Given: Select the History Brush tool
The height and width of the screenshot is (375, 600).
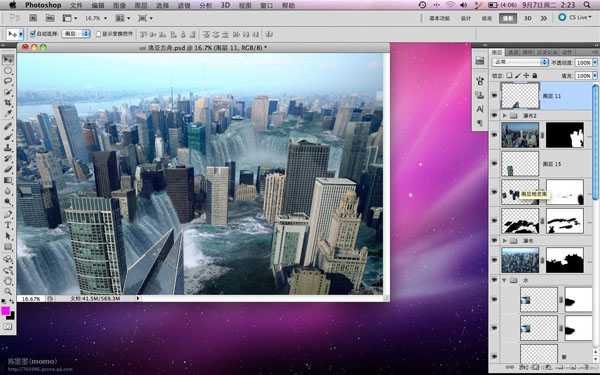Looking at the screenshot, I should pos(8,158).
